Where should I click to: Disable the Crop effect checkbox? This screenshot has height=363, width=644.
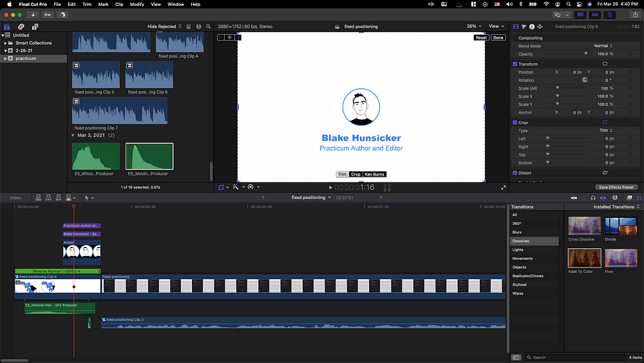[x=515, y=123]
